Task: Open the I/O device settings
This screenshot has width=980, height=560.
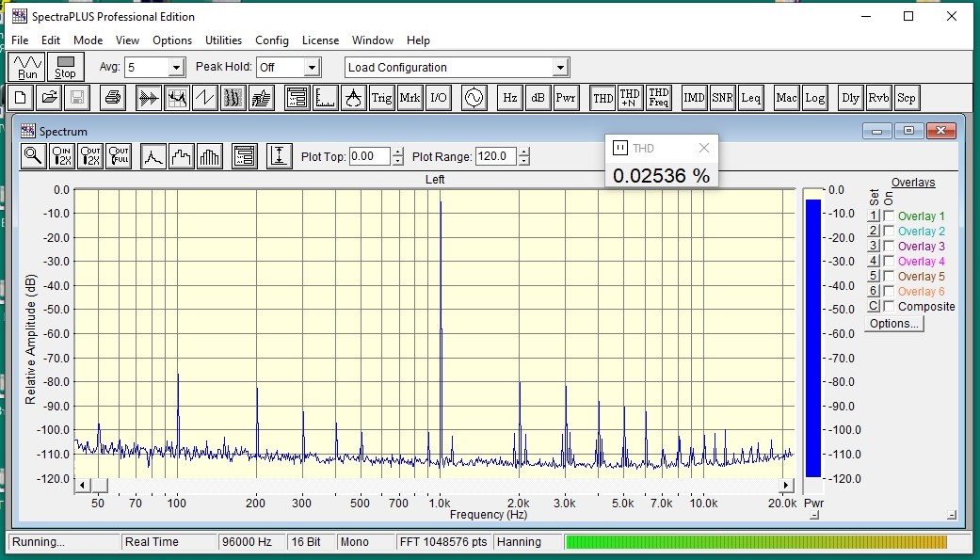Action: [x=438, y=98]
